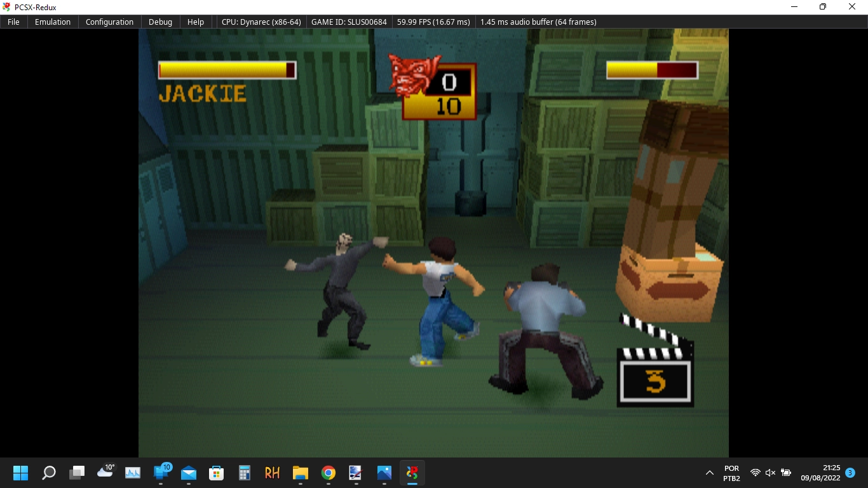This screenshot has height=488, width=868.
Task: Open the Emulation menu
Action: tap(53, 22)
